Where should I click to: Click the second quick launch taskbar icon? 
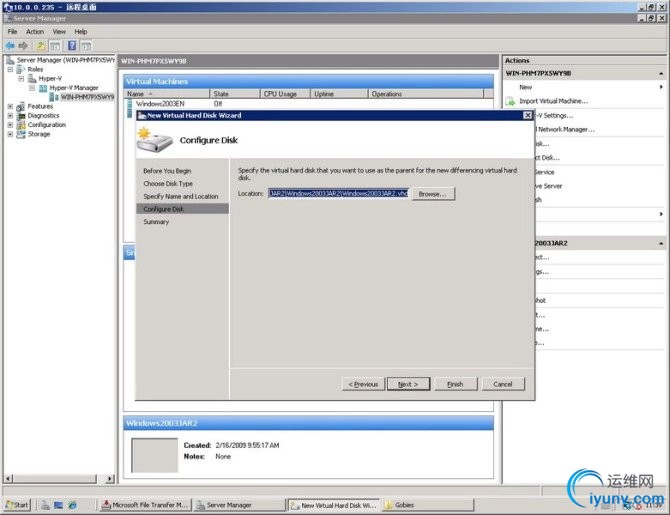tap(59, 505)
